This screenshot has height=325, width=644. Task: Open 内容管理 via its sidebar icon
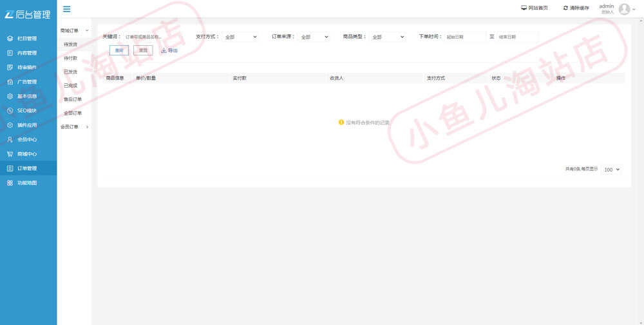click(10, 53)
